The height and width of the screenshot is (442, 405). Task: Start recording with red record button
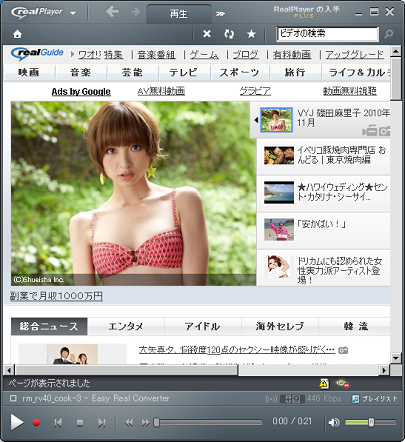(36, 423)
